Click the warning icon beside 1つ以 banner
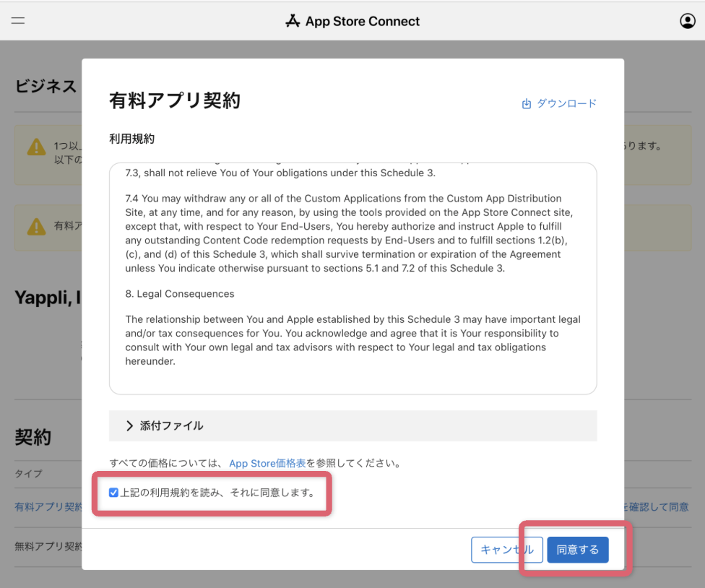Screen dimensions: 705x588 coord(36,147)
